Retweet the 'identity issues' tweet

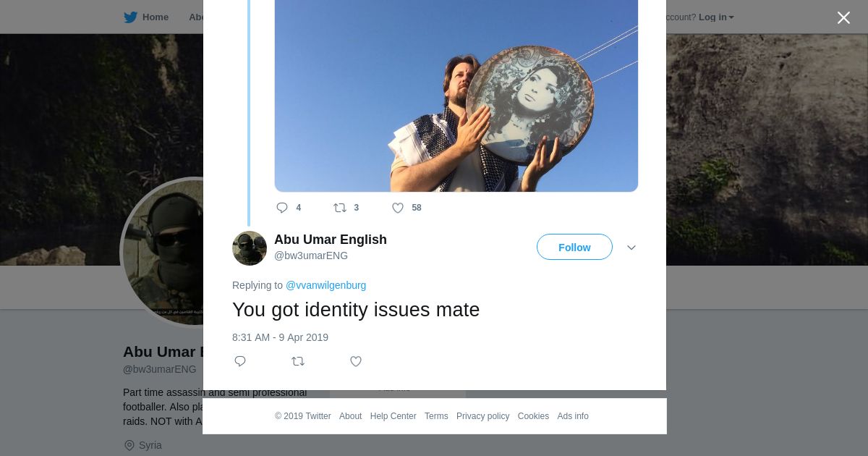(298, 361)
